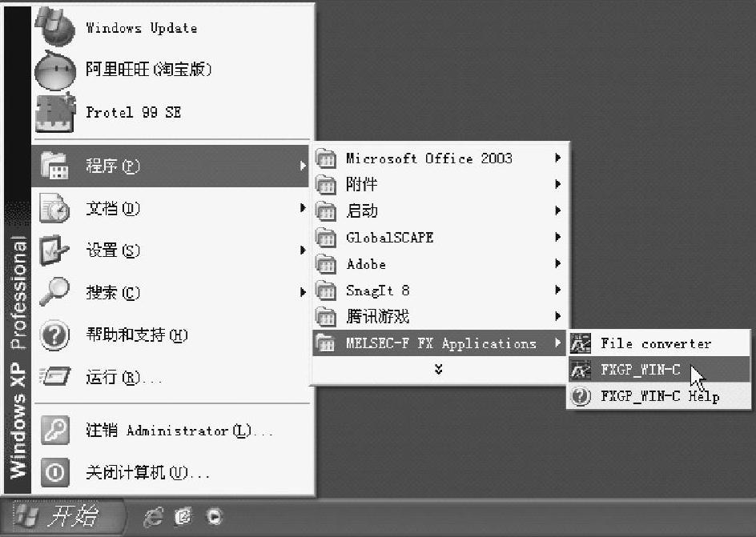756x537 pixels.
Task: Click the Microsoft Office 2003 folder icon
Action: 325,158
